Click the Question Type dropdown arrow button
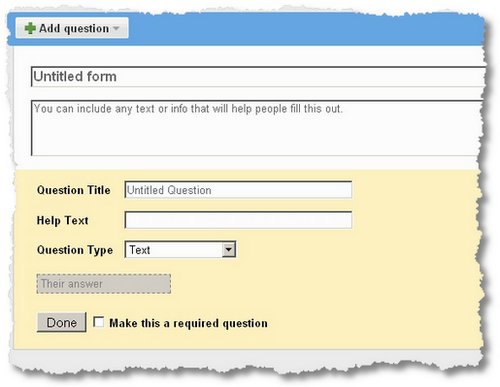 [229, 249]
